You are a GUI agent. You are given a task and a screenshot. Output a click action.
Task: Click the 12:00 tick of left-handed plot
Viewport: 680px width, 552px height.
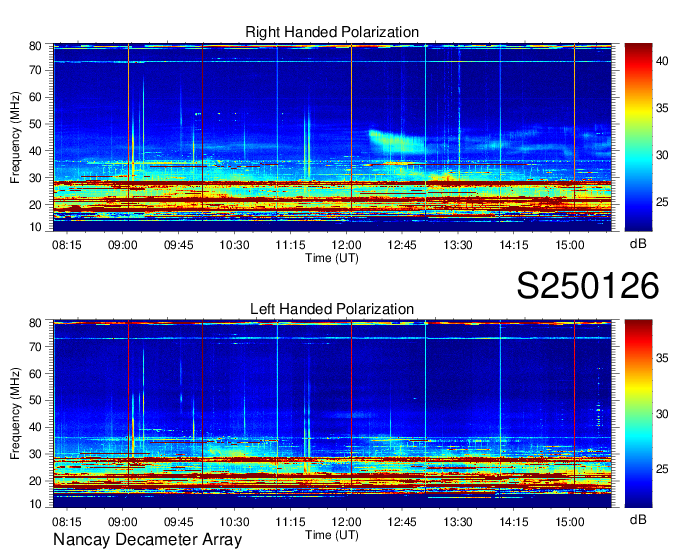(x=347, y=522)
